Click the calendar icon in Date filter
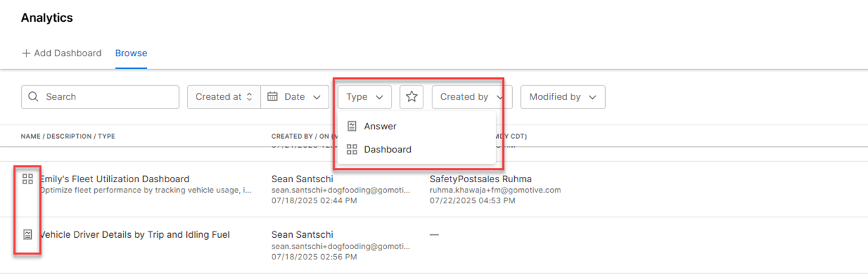 click(x=272, y=97)
